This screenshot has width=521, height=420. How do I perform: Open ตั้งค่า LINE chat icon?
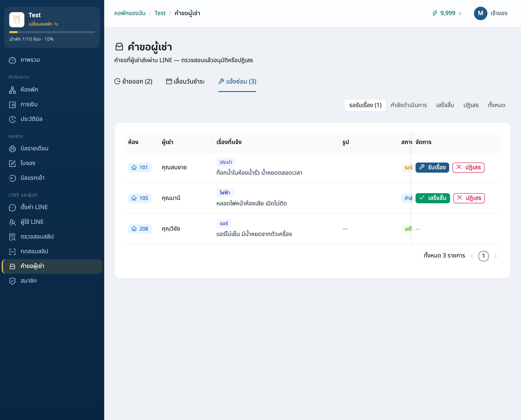[x=12, y=207]
